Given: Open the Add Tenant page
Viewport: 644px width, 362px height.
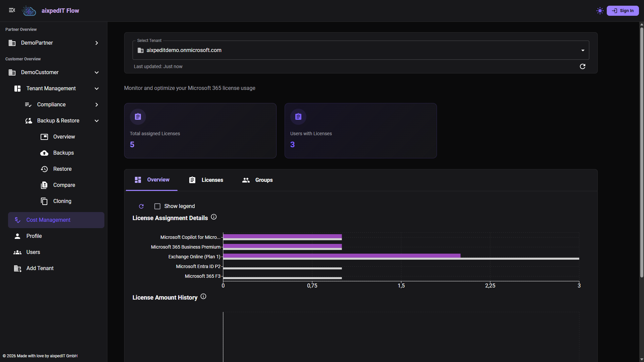Looking at the screenshot, I should point(56,268).
